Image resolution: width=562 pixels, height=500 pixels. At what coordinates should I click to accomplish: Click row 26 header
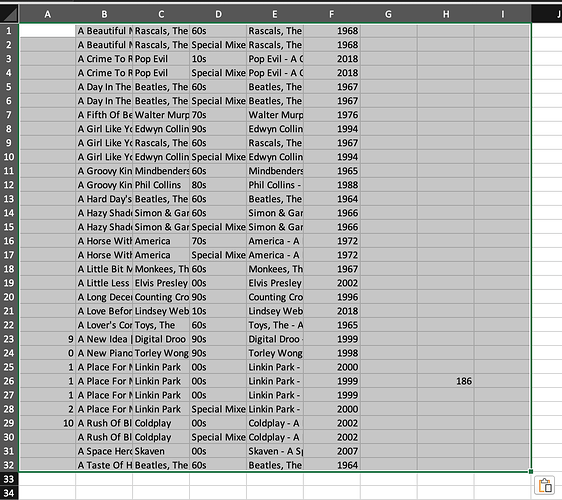[9, 381]
